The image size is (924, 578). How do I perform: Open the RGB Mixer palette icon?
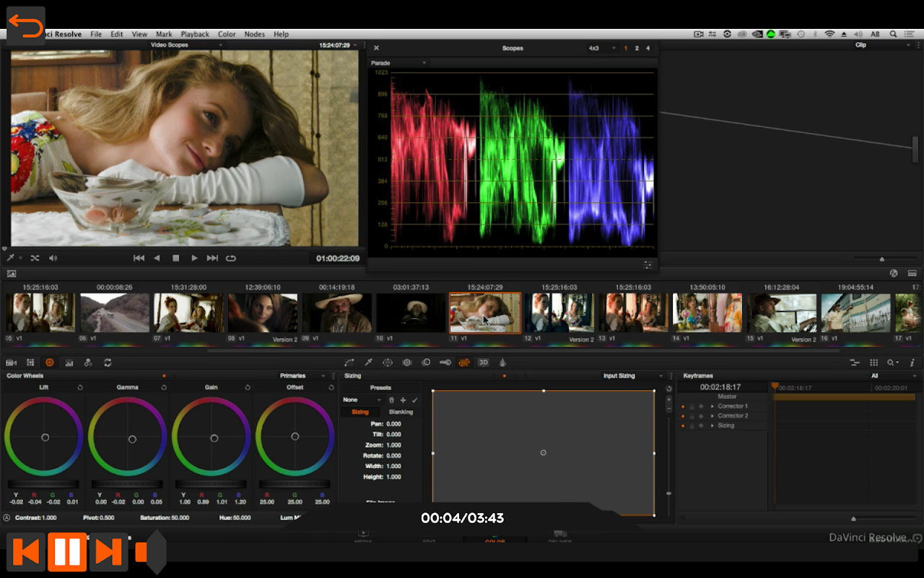(88, 363)
